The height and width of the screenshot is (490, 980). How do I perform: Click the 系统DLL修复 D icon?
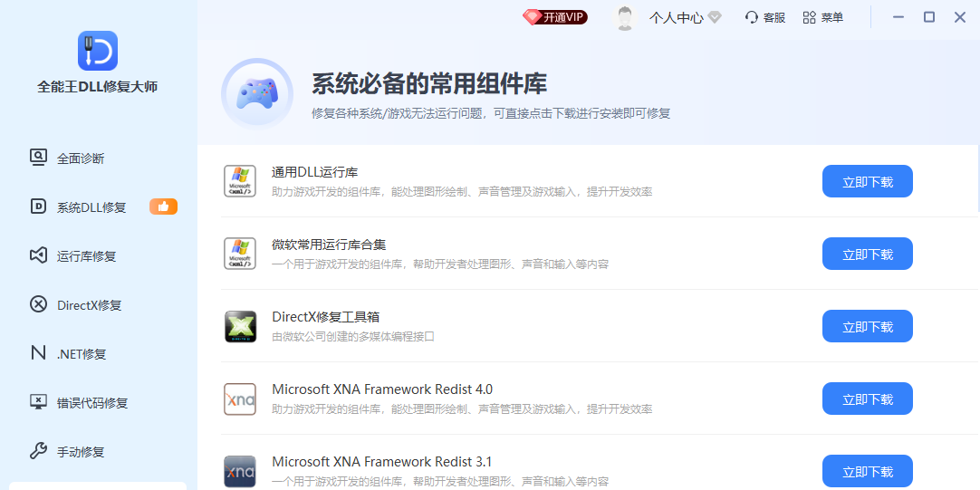point(38,207)
